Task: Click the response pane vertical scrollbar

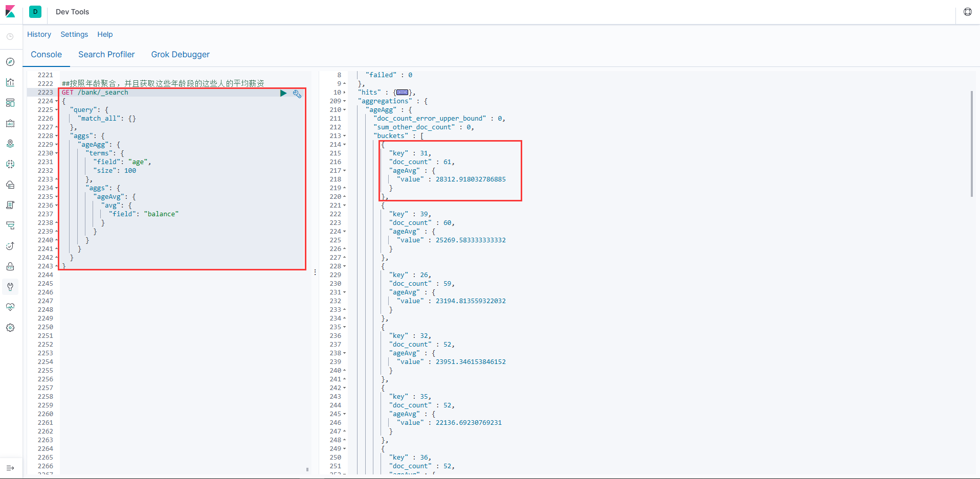Action: coord(971,144)
